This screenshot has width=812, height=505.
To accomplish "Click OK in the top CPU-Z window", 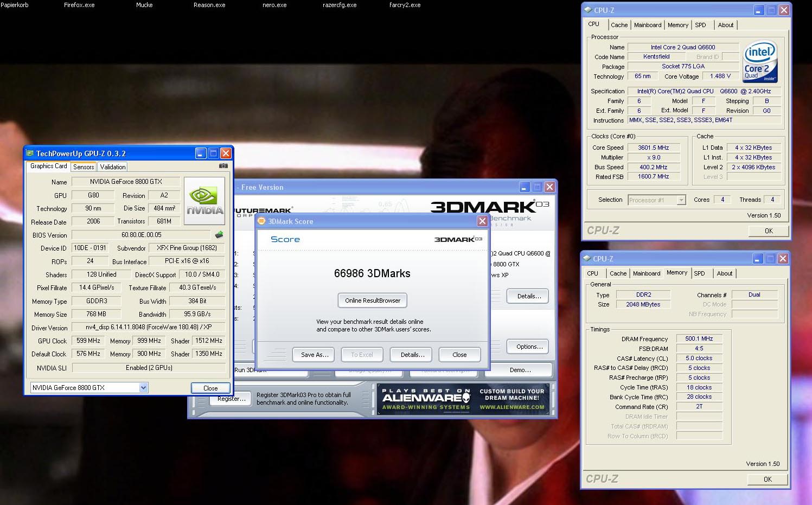I will pos(769,231).
